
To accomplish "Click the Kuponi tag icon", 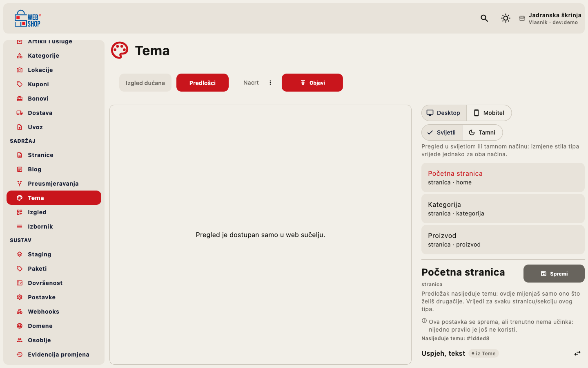I will (20, 84).
